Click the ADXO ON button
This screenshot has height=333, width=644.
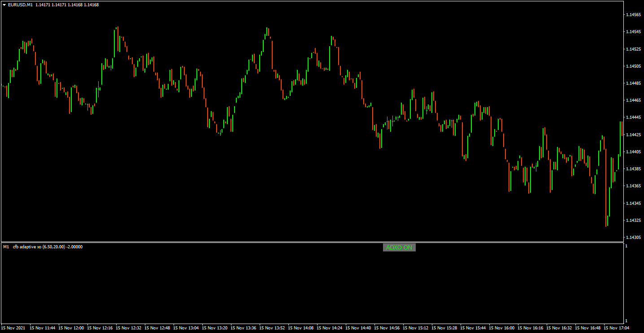coord(399,247)
